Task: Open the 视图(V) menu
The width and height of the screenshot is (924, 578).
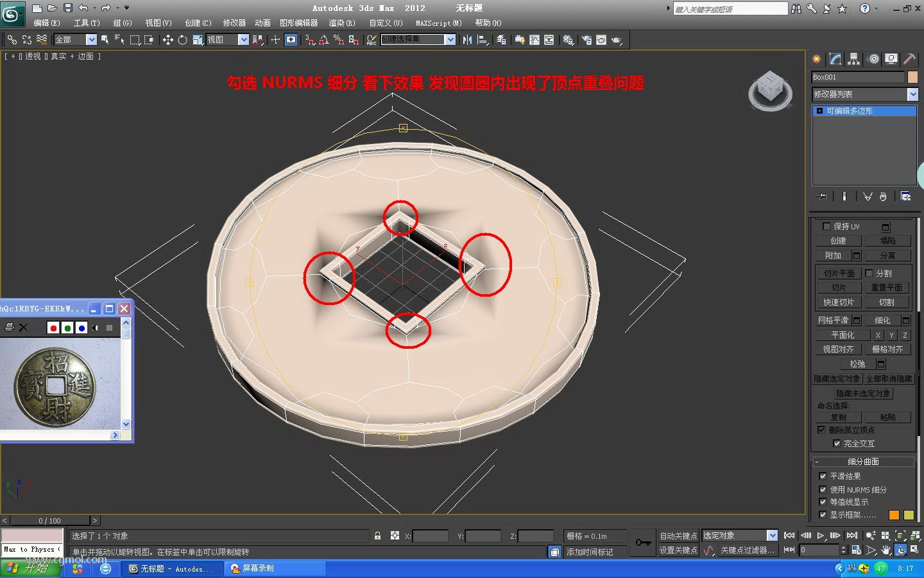Action: pos(158,23)
